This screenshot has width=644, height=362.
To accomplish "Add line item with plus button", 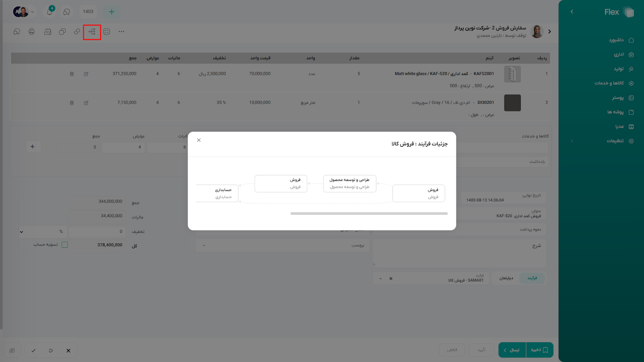I will pos(33,146).
